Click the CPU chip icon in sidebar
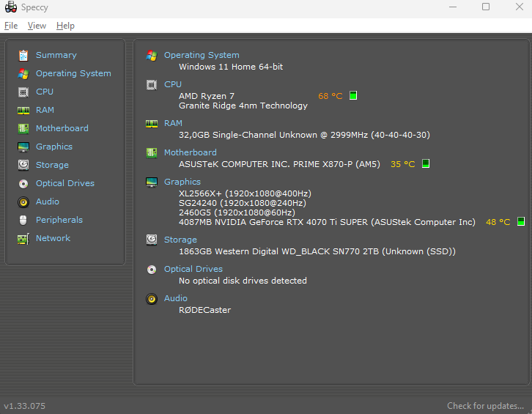 (x=23, y=92)
